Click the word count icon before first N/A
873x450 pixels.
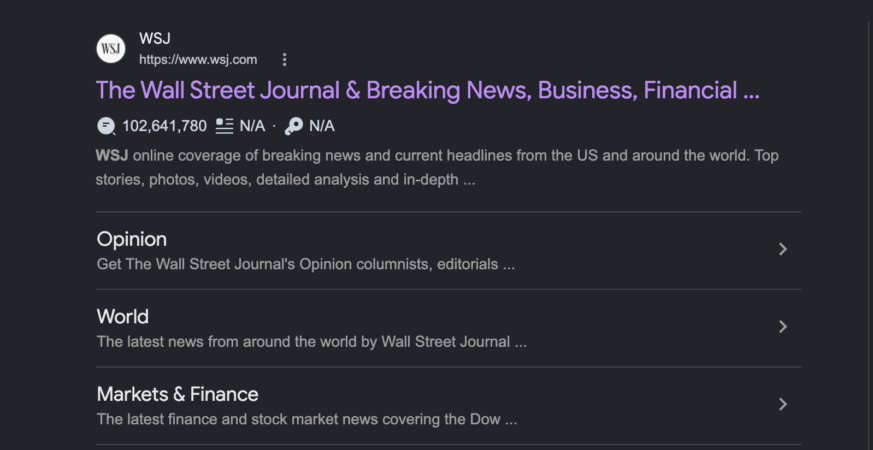(224, 126)
